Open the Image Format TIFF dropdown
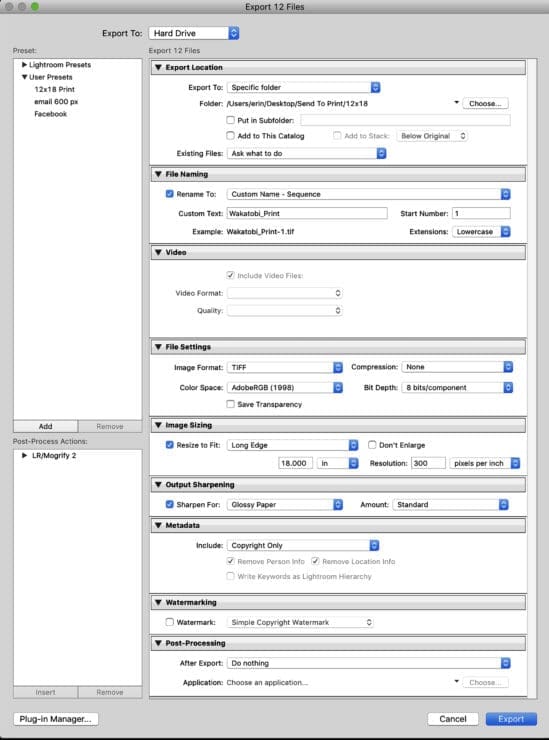Viewport: 549px width, 740px height. [285, 367]
